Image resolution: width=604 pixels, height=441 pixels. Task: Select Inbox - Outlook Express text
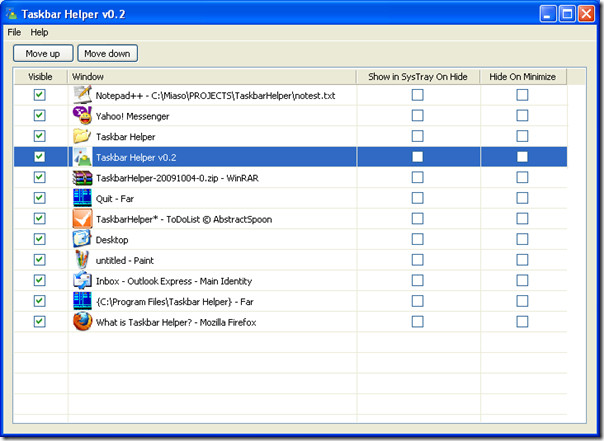tap(174, 281)
